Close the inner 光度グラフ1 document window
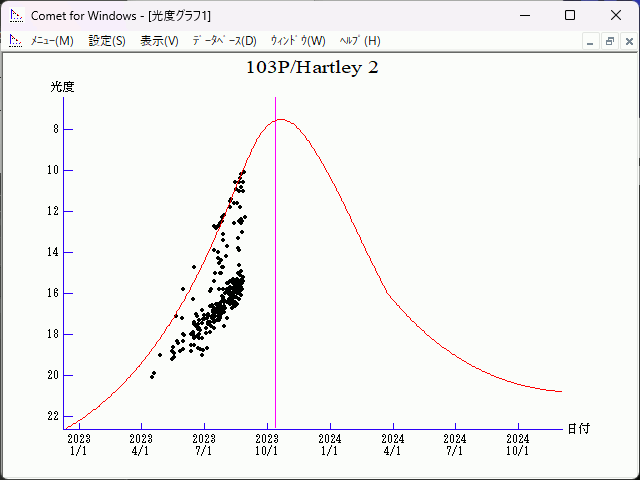 (x=629, y=42)
